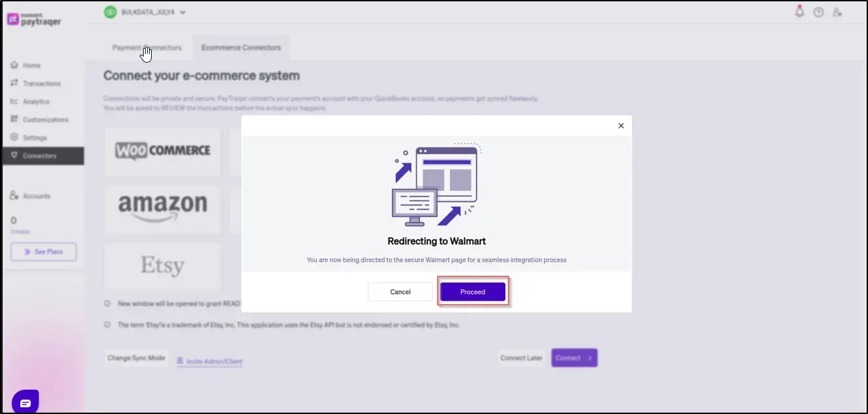Click the Transactions arrows icon

pos(14,83)
